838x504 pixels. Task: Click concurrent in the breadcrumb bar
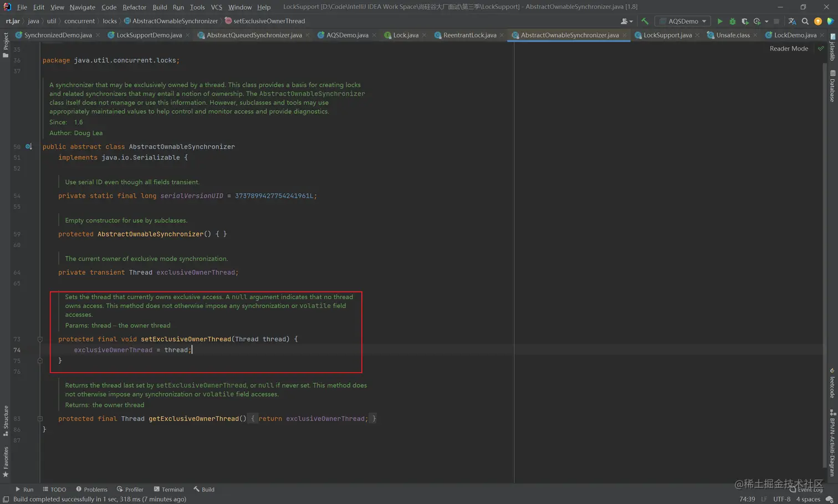tap(79, 21)
